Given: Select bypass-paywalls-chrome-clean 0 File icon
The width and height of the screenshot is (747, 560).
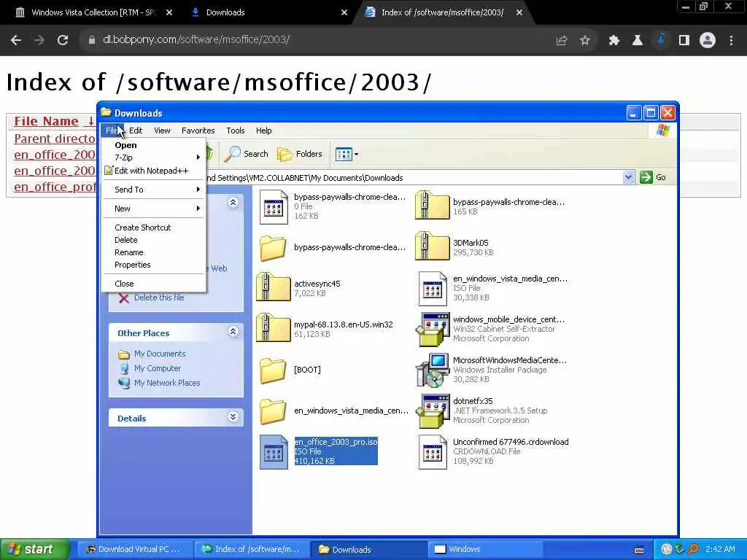Looking at the screenshot, I should click(x=274, y=206).
